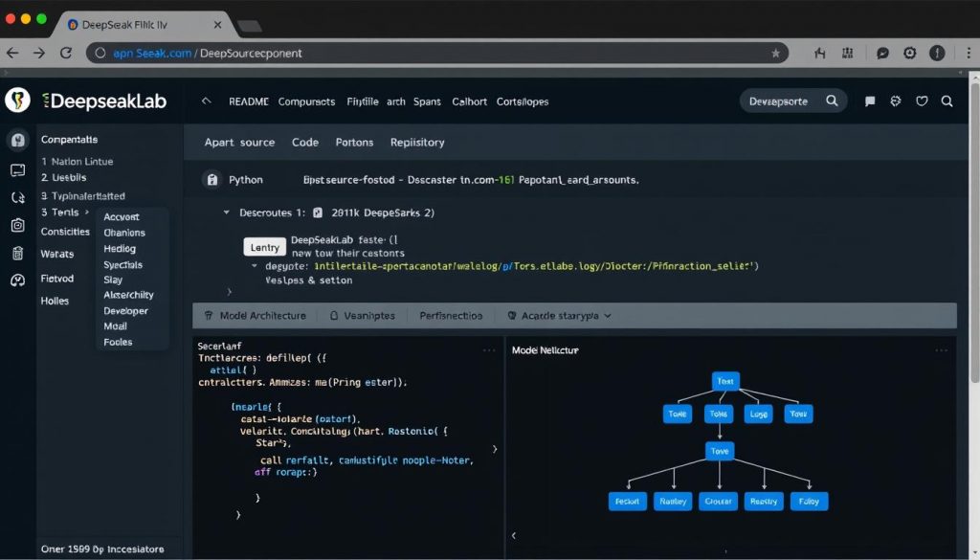
Task: Open the Compuracts tab
Action: [x=306, y=101]
